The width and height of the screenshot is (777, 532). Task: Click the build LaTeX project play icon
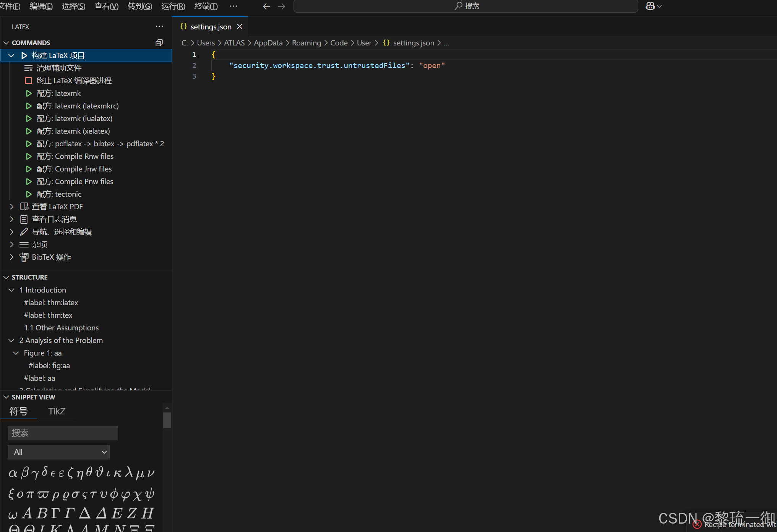pos(24,55)
